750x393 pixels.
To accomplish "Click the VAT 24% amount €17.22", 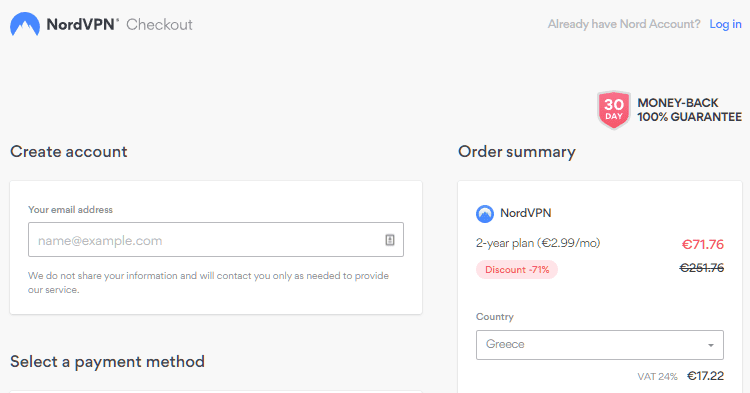I will pyautogui.click(x=706, y=376).
